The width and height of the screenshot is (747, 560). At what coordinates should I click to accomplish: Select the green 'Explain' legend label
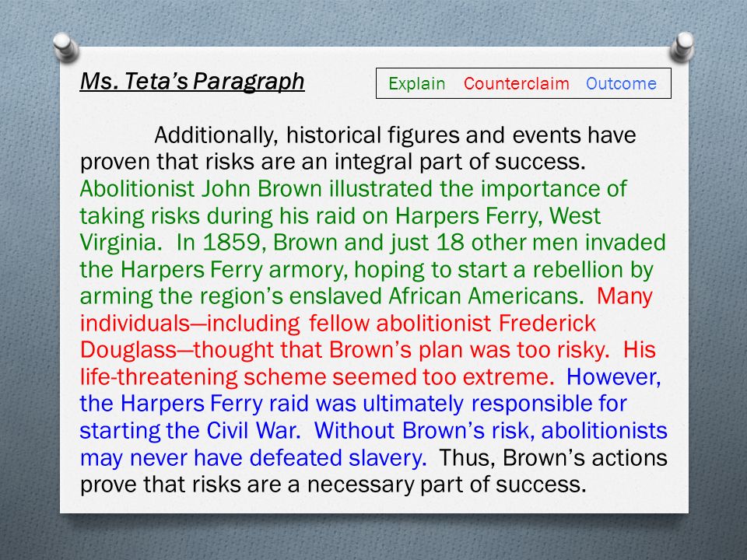(x=416, y=83)
